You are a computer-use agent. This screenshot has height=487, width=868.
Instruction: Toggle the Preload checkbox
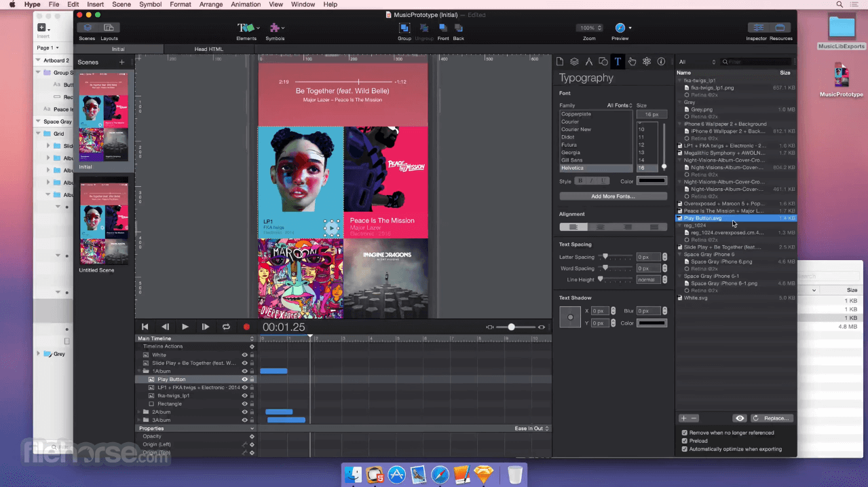[x=685, y=441]
